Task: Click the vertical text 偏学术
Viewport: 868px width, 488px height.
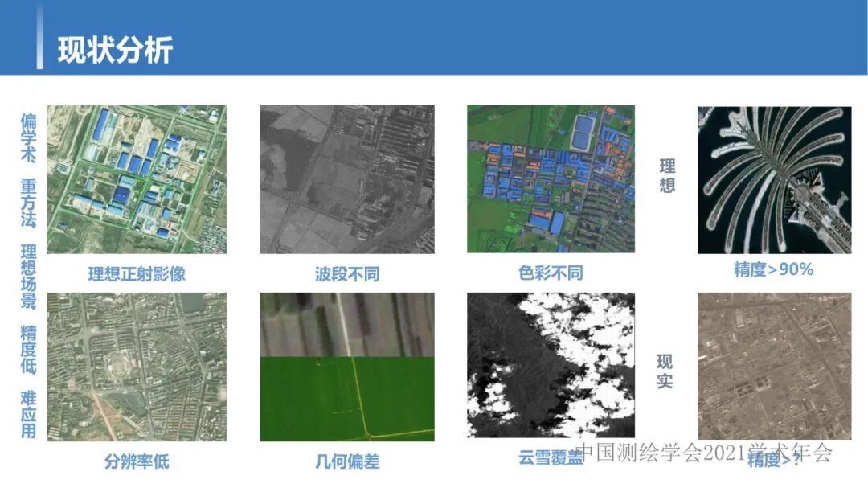Action: [28, 137]
